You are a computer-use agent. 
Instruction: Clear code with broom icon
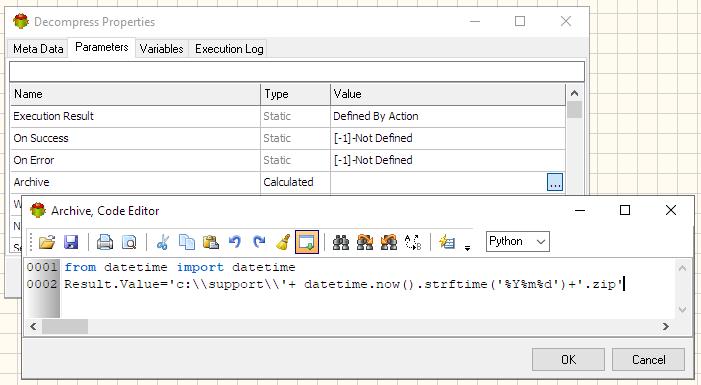(283, 242)
